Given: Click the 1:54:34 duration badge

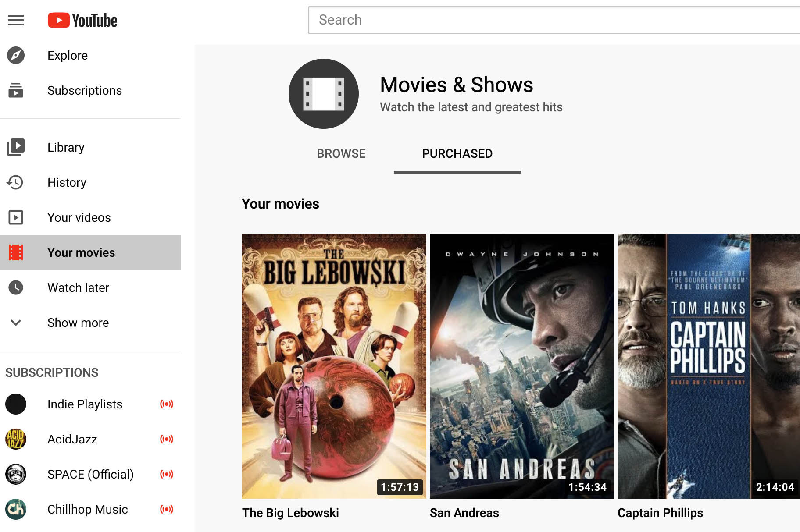Looking at the screenshot, I should [x=587, y=487].
